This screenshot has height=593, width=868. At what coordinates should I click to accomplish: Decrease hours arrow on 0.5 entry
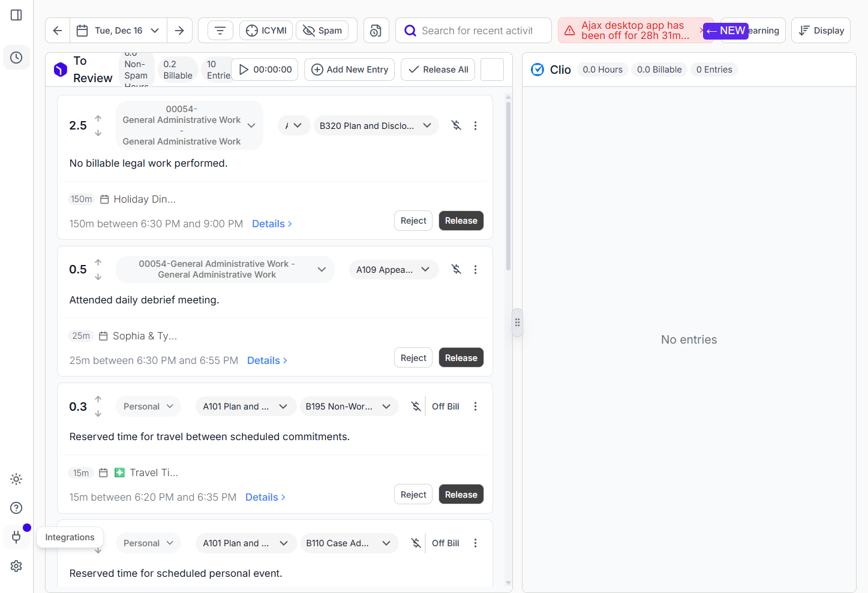pos(98,277)
